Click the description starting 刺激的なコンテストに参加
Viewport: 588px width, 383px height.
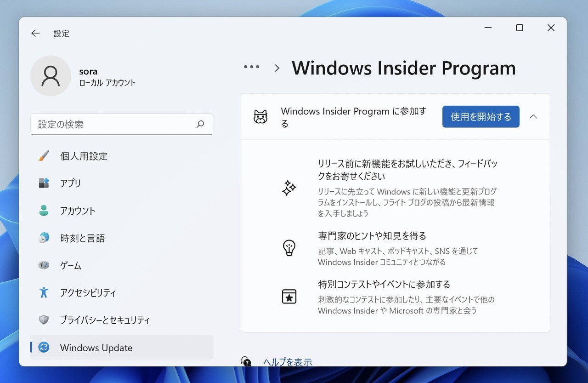[406, 305]
